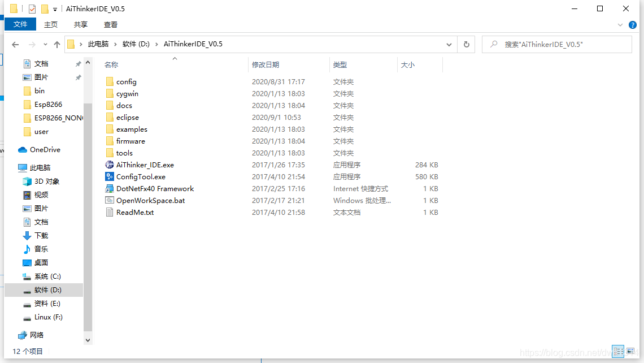Open user folder in quick access
This screenshot has width=644, height=363.
[x=36, y=132]
